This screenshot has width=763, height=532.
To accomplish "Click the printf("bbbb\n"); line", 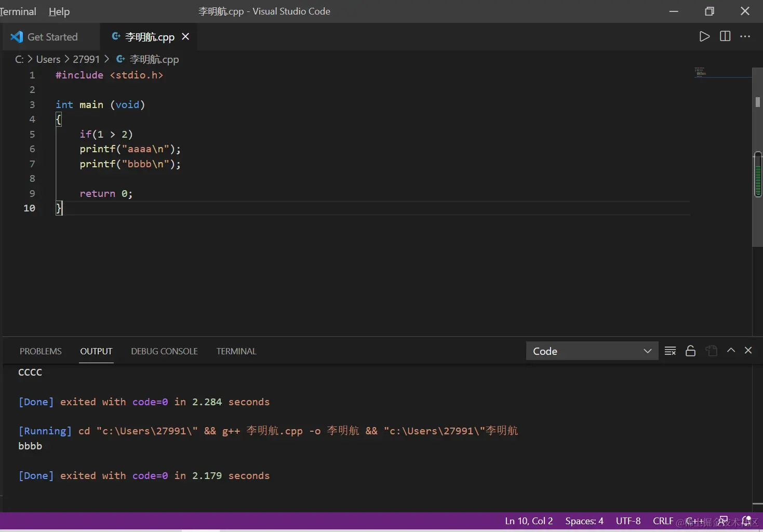I will click(x=130, y=164).
